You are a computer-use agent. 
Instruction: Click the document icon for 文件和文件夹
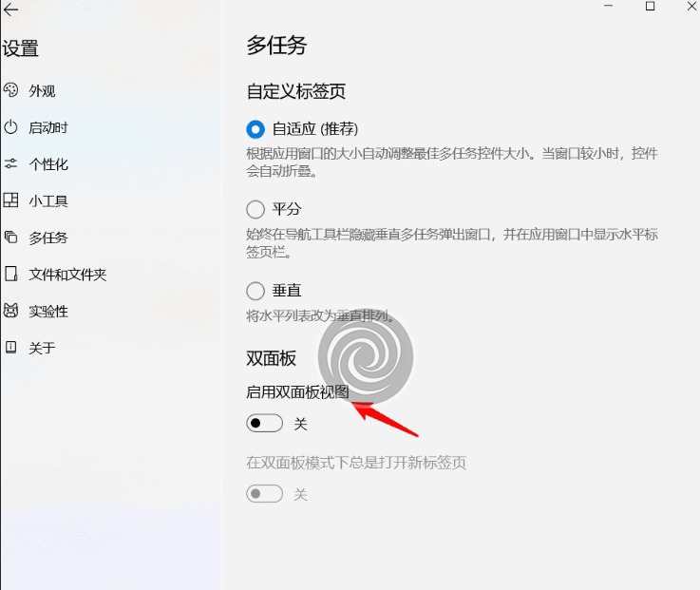point(11,275)
